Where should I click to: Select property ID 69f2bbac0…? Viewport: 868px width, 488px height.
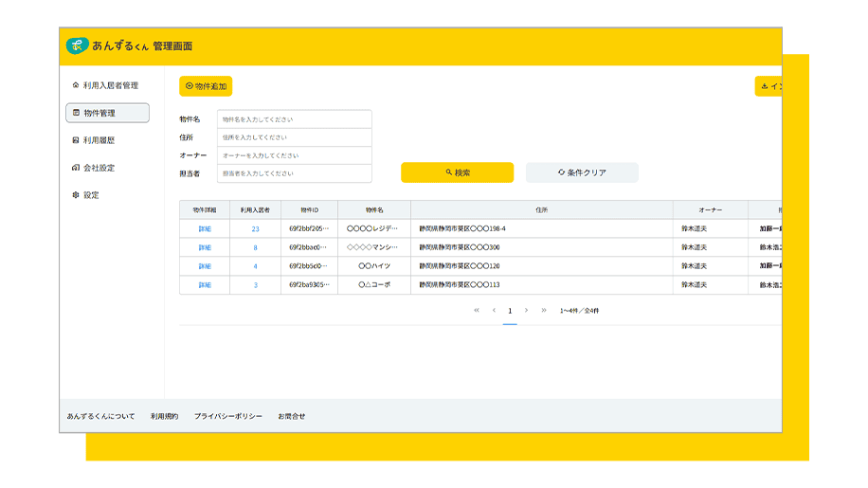(x=308, y=247)
